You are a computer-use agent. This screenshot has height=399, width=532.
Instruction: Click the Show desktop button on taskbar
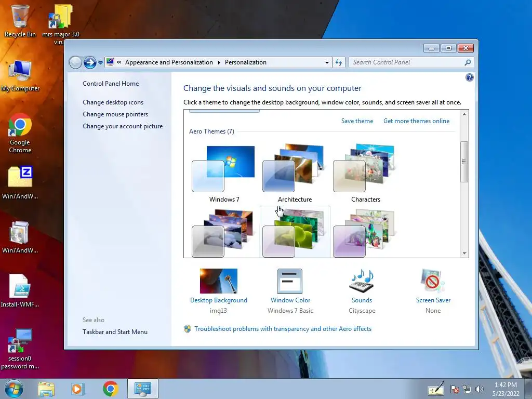point(528,389)
